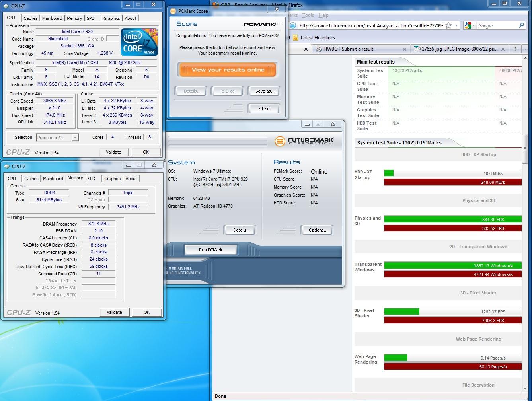Close the HWBOT Submit a result tab
This screenshot has width=532, height=401.
point(405,49)
